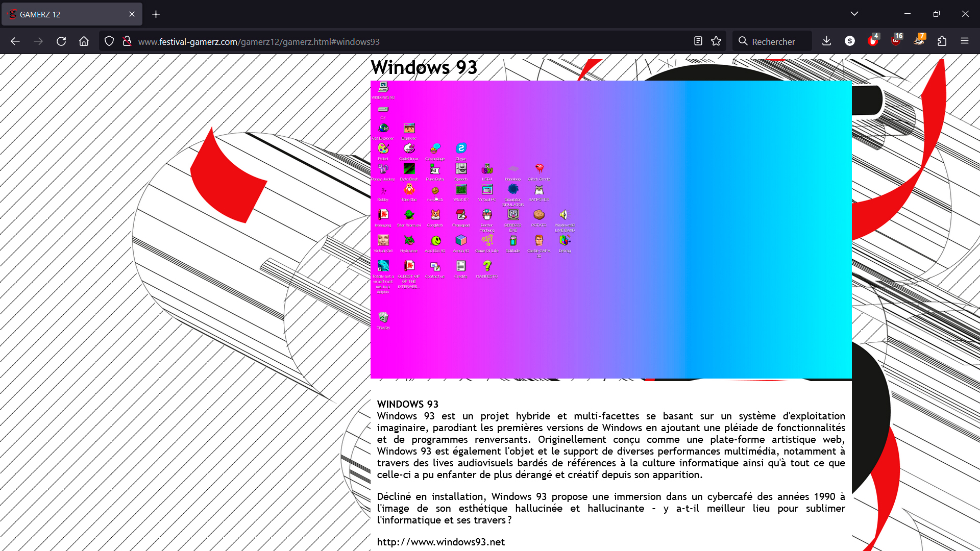Open the TRASH recycle bin icon
980x551 pixels.
[x=383, y=318]
